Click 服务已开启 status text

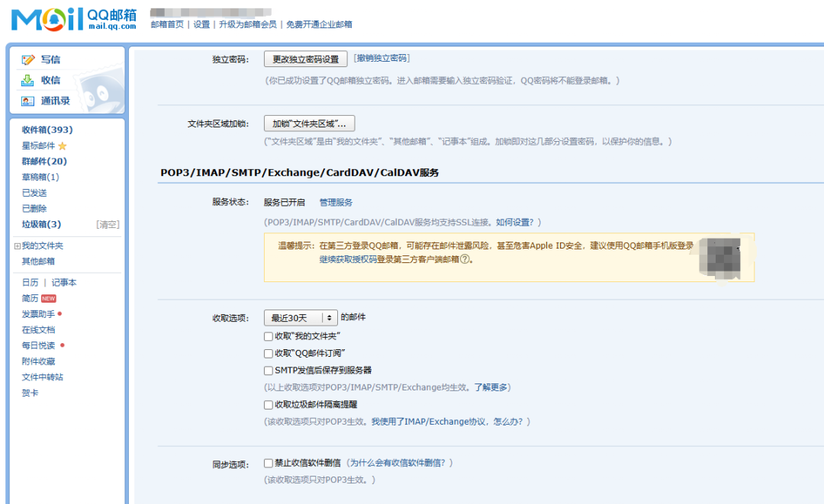285,203
